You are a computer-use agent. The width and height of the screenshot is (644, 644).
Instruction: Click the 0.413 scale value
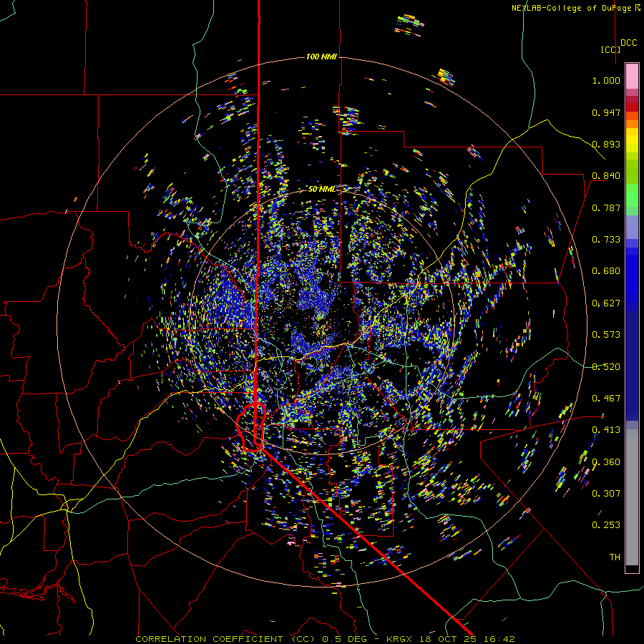pyautogui.click(x=606, y=430)
